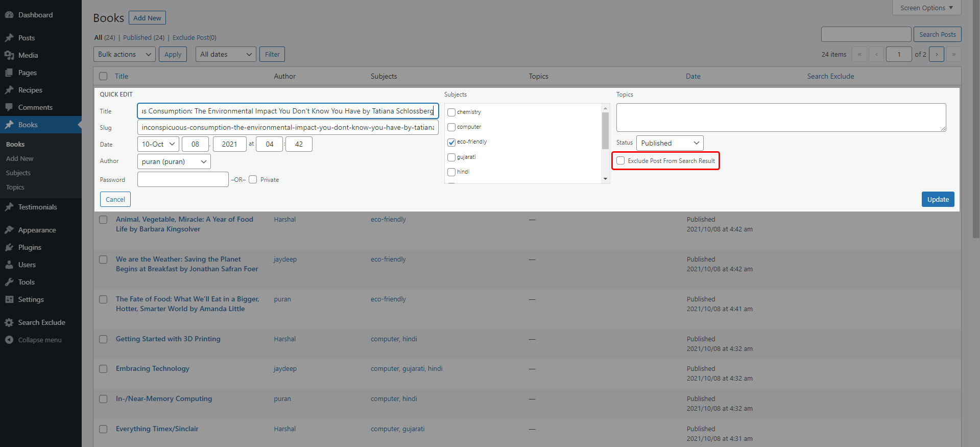Click the Users person icon

pyautogui.click(x=9, y=265)
